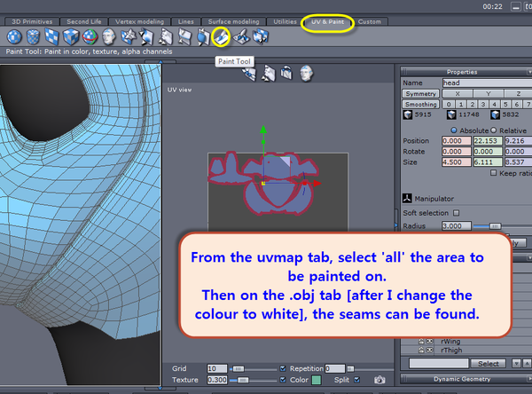
Task: Click the down arrow next to Select
Action: click(516, 364)
